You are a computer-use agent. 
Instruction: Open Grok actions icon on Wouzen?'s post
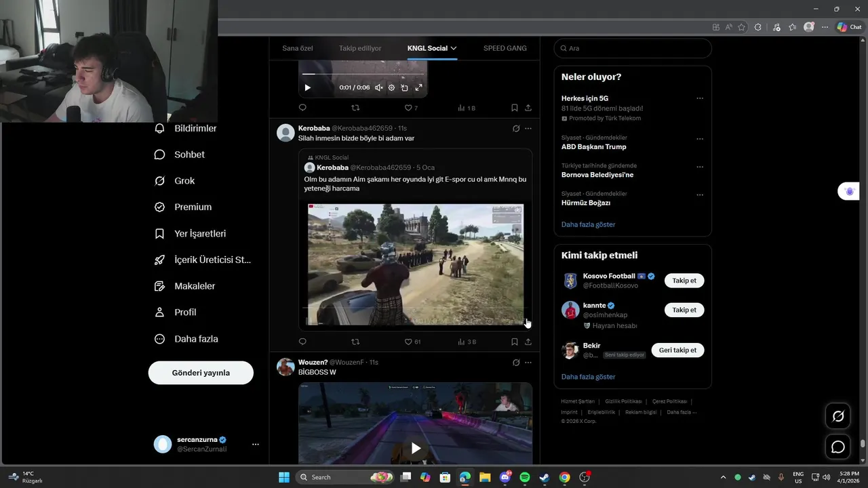click(x=516, y=363)
